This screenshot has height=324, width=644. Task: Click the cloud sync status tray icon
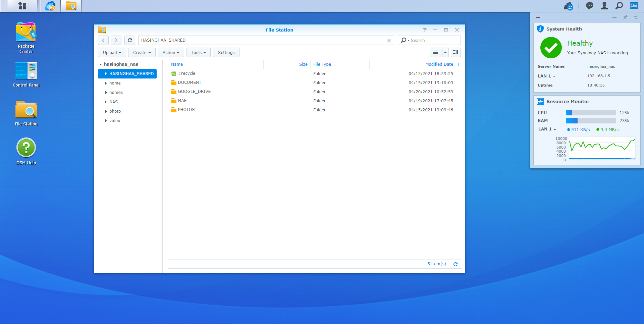[569, 6]
